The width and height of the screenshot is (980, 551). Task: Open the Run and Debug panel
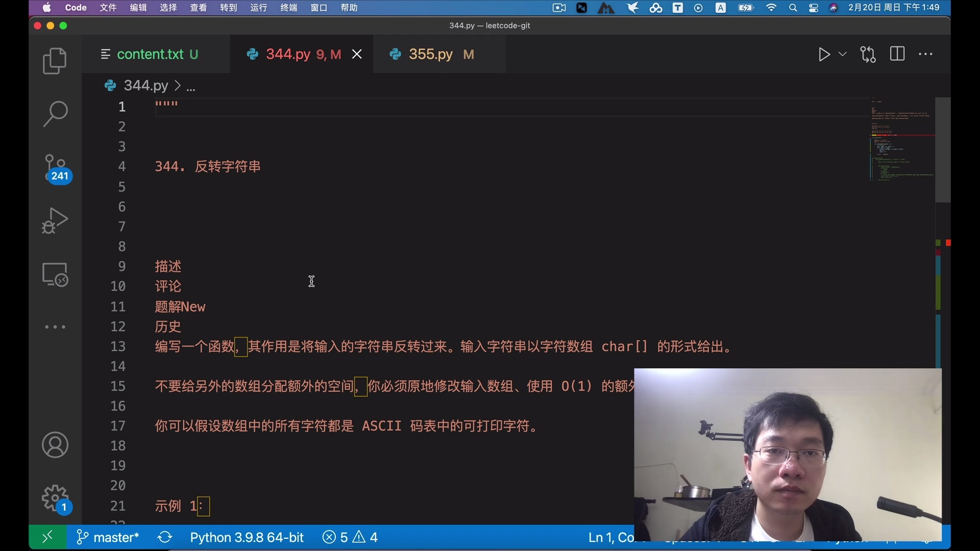click(x=55, y=220)
